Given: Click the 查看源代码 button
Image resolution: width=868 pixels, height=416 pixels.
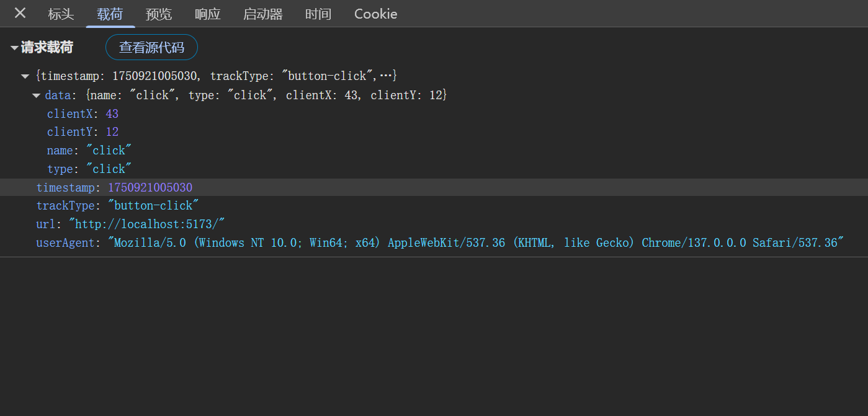Looking at the screenshot, I should [151, 47].
